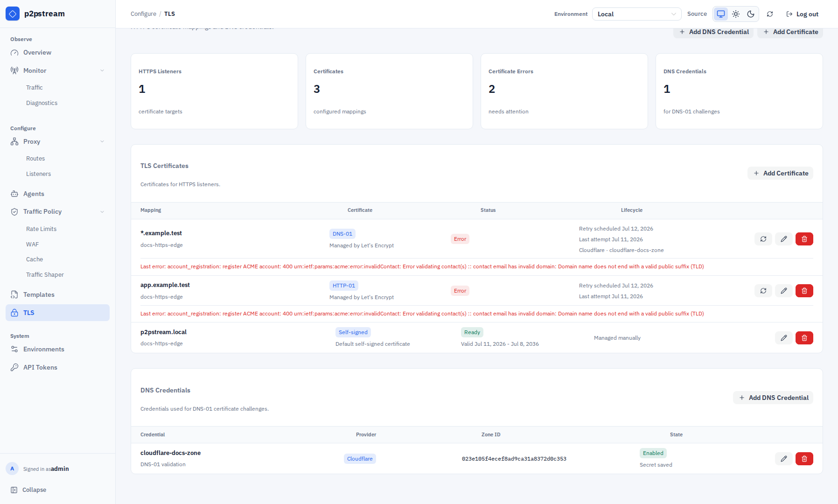Open Overview in the sidebar
838x504 pixels.
click(x=57, y=53)
